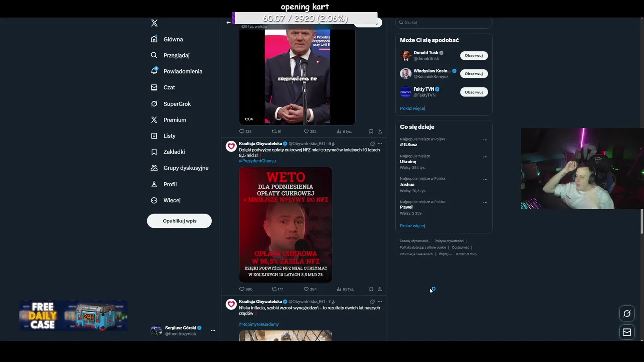Open SuperGrok in sidebar

point(171,104)
